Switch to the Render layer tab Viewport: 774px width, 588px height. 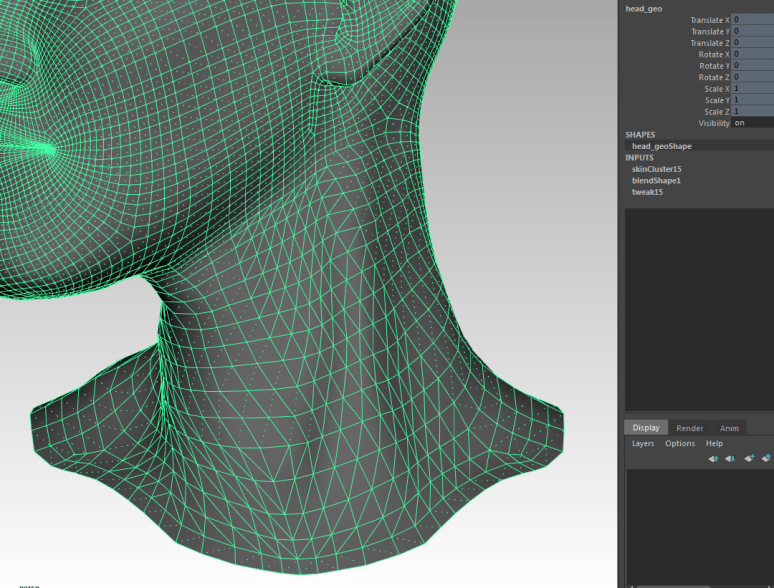(689, 428)
